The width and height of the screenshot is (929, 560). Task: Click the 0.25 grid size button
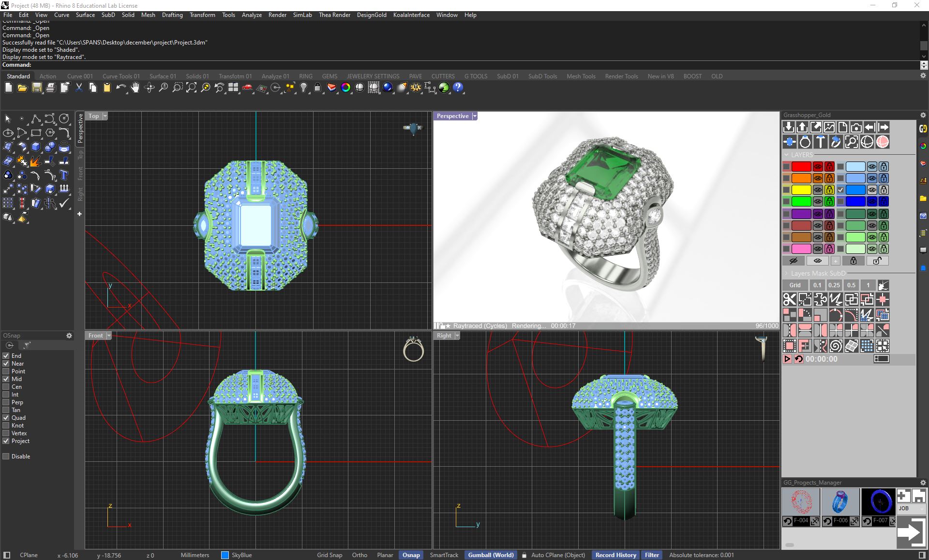(834, 285)
